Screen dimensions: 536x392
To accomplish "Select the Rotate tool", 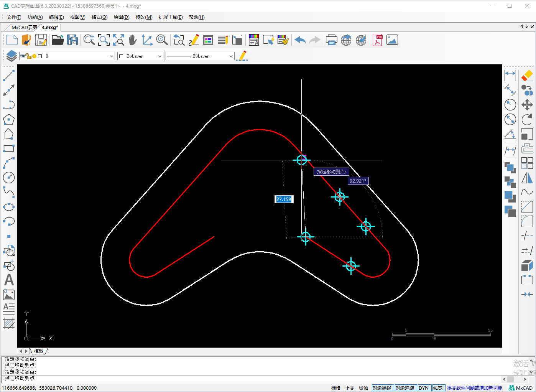I will pyautogui.click(x=527, y=119).
